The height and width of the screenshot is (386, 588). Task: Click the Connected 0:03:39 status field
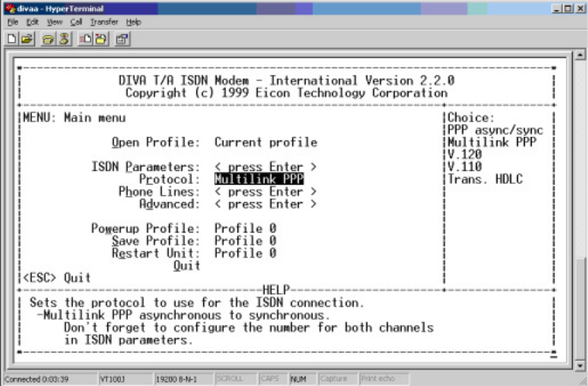(50, 379)
